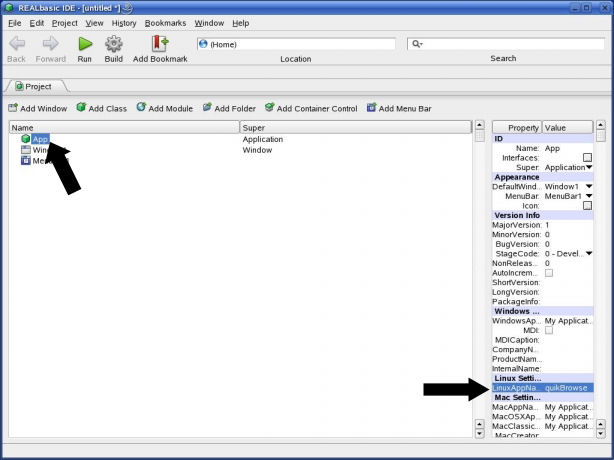Open the Edit menu
This screenshot has height=460, width=614.
click(x=37, y=23)
